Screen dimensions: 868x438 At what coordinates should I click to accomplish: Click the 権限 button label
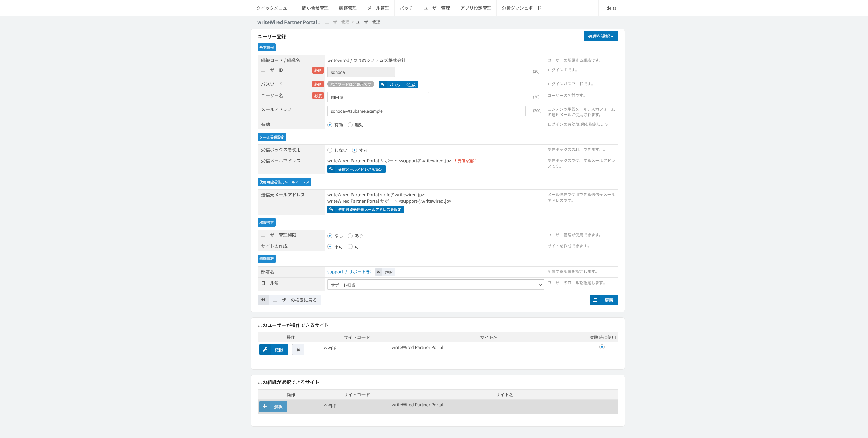click(x=279, y=350)
